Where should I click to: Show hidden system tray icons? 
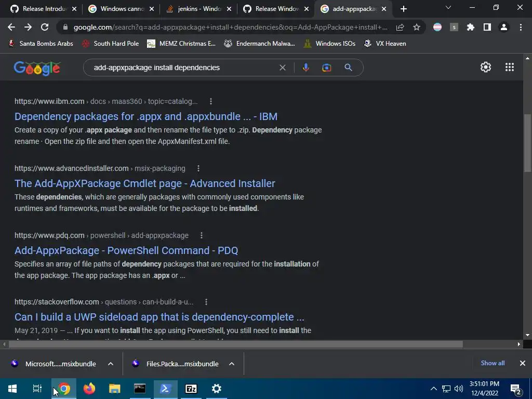tap(434, 389)
